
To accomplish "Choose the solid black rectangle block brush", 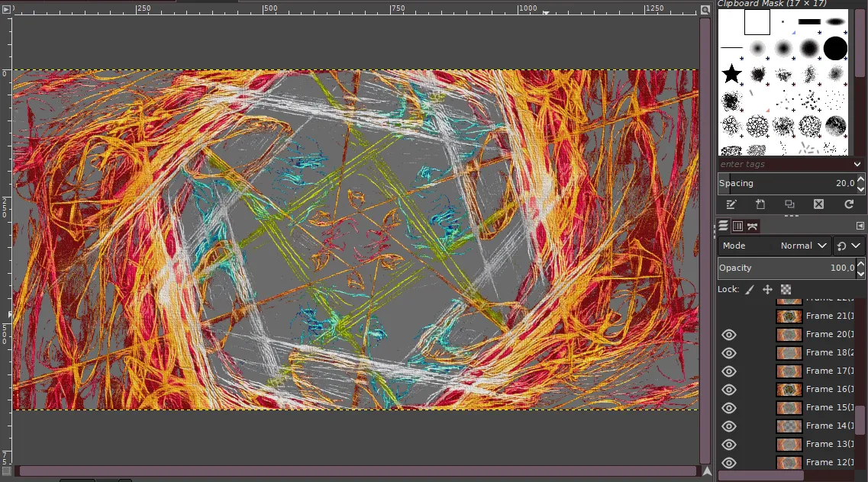I will pos(809,21).
